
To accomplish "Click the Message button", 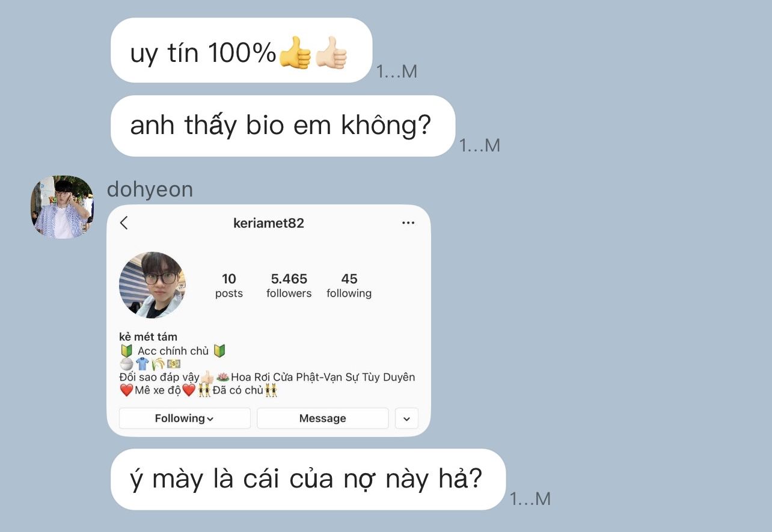I will [x=323, y=418].
